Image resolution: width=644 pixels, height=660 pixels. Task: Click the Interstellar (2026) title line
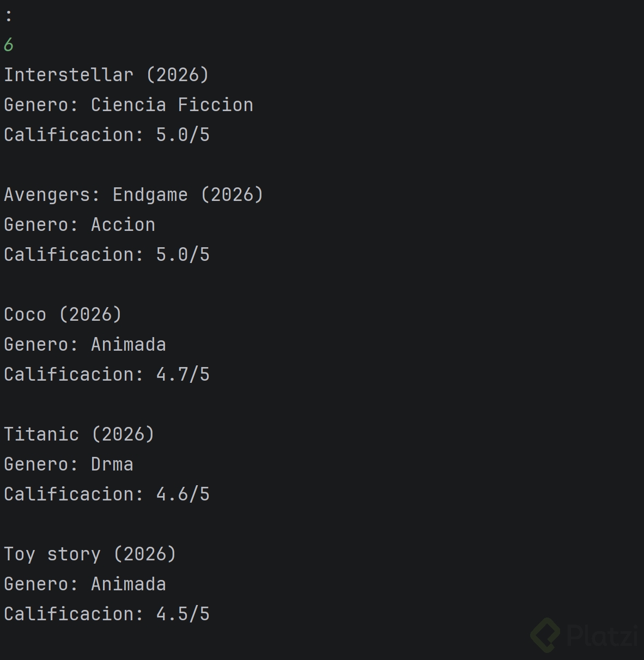[x=106, y=75]
